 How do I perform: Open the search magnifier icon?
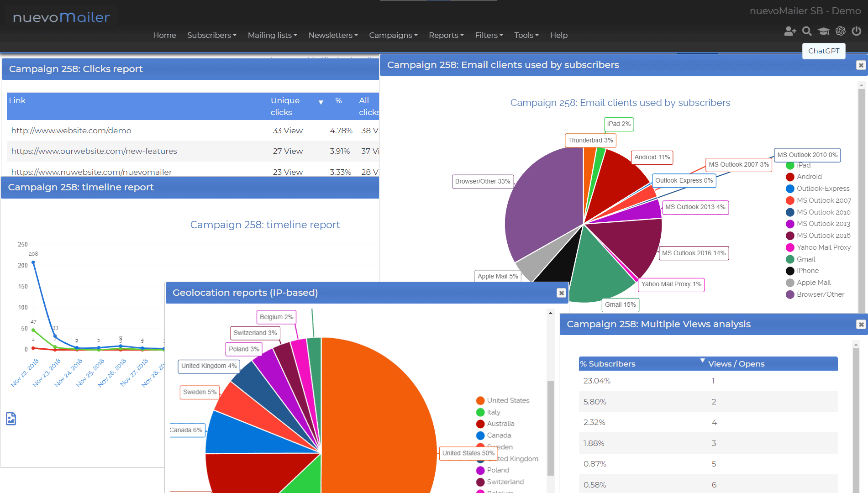pos(807,31)
